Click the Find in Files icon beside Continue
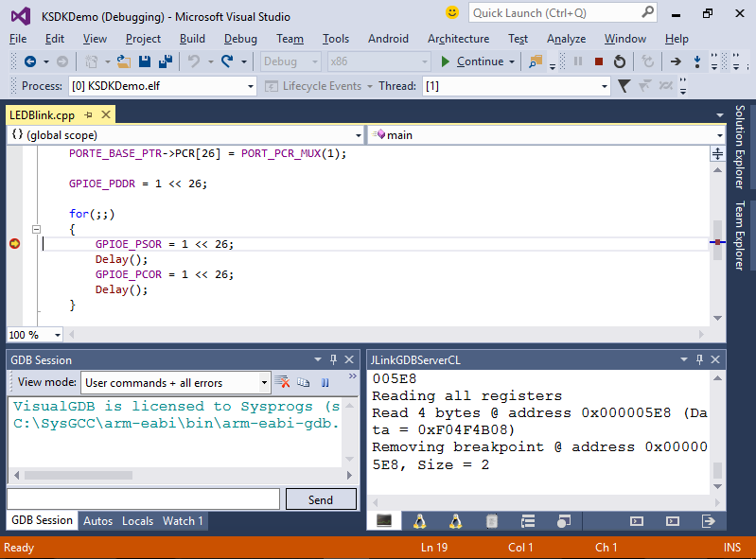756x559 pixels. [x=536, y=61]
